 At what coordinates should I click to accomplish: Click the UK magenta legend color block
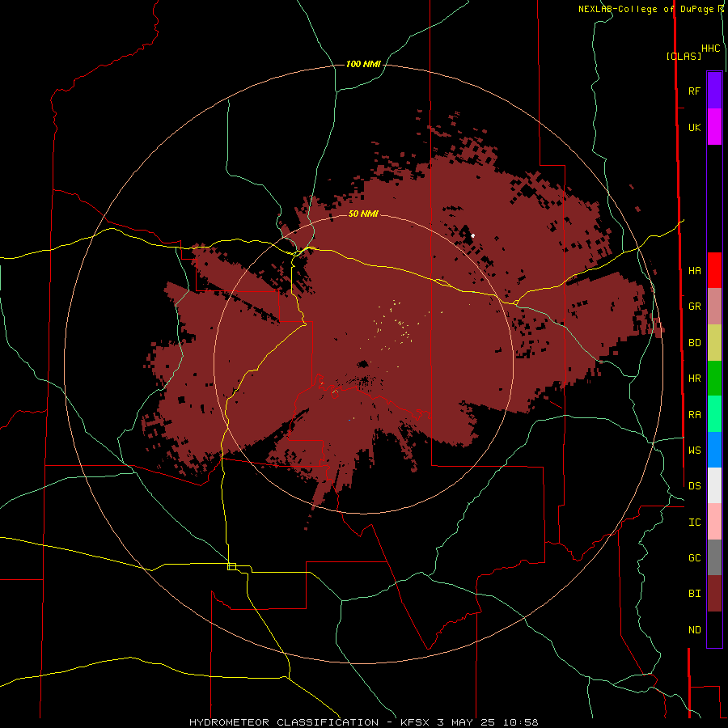click(x=714, y=127)
